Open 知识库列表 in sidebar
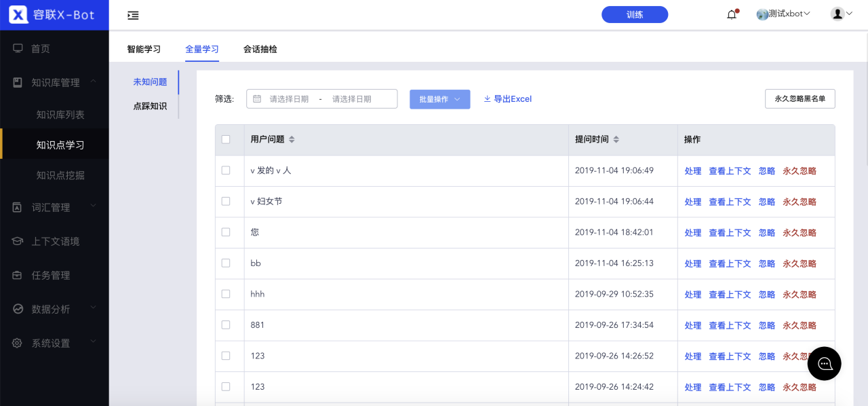 point(60,115)
